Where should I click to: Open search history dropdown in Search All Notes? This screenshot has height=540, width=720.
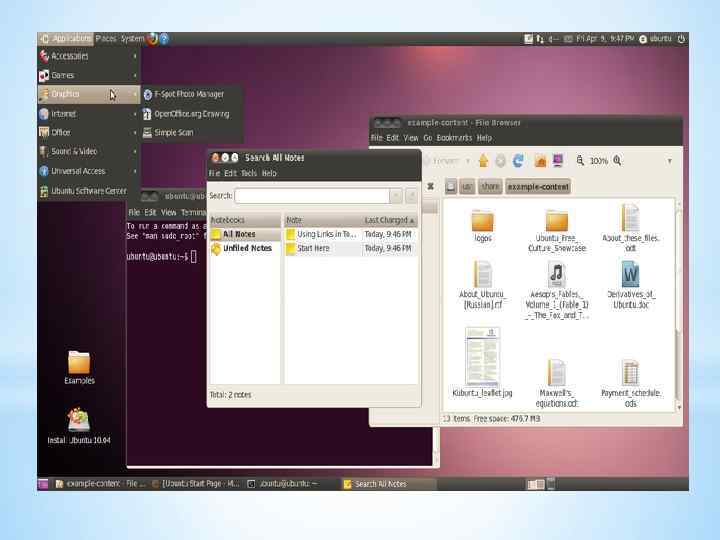coord(396,196)
